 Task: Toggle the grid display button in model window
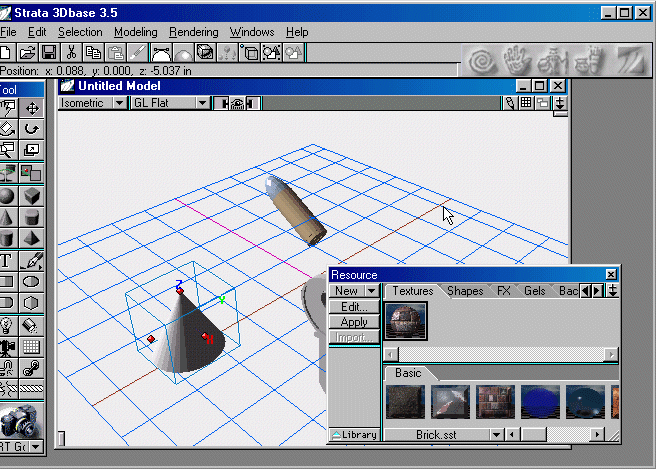526,103
